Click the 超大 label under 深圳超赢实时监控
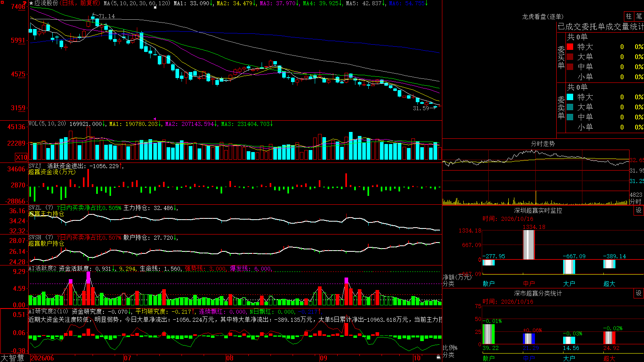 (609, 284)
